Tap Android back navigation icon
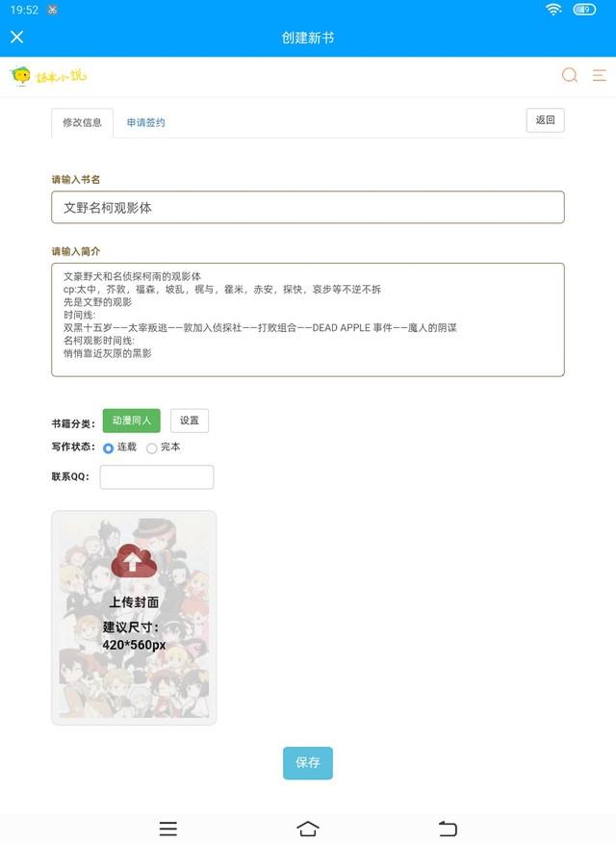616x843 pixels. pos(448,829)
